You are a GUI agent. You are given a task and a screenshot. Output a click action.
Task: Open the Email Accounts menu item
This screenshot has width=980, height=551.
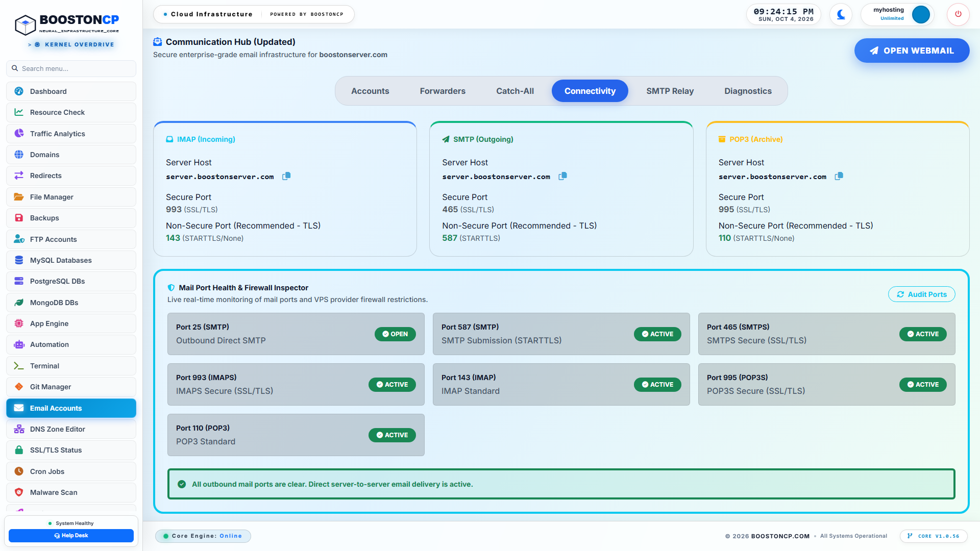tap(71, 408)
